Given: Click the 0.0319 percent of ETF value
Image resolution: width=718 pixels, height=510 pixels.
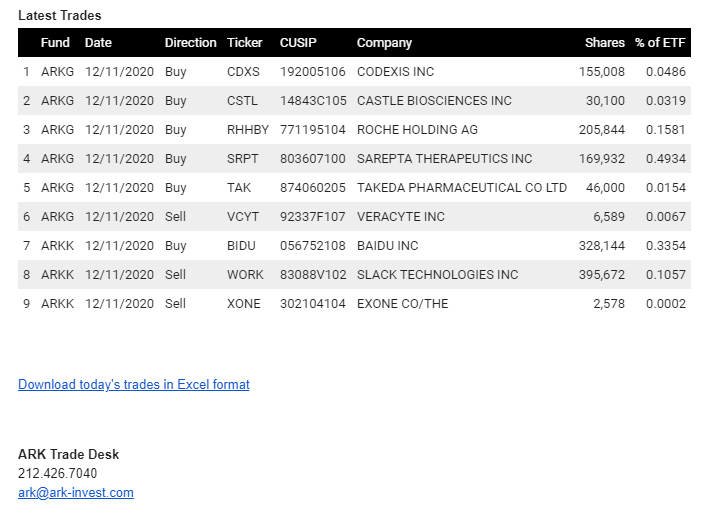Looking at the screenshot, I should pos(666,101).
